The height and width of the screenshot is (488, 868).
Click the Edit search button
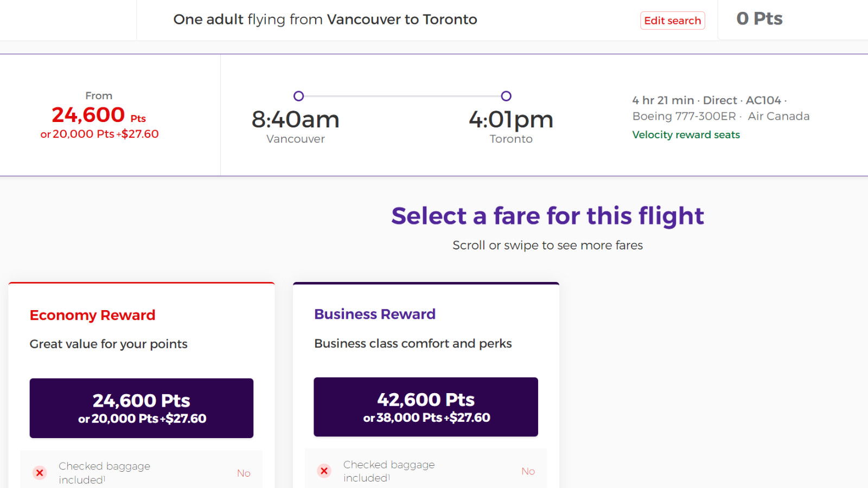click(x=673, y=21)
